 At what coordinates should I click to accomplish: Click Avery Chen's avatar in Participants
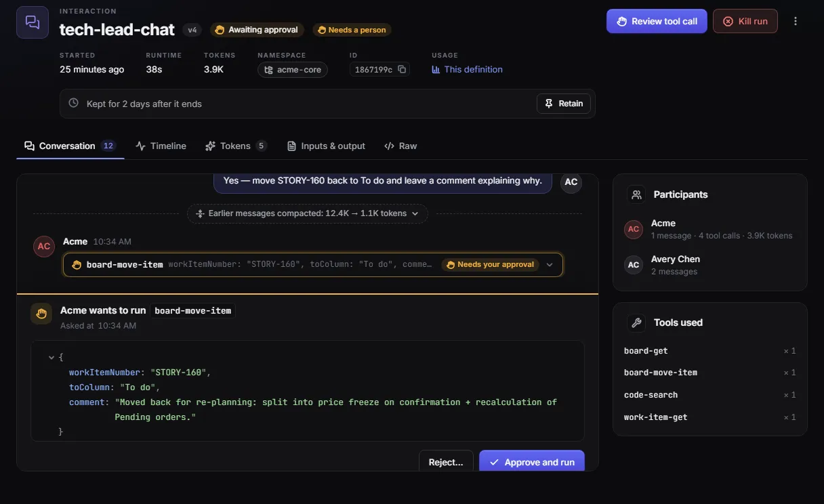(634, 265)
